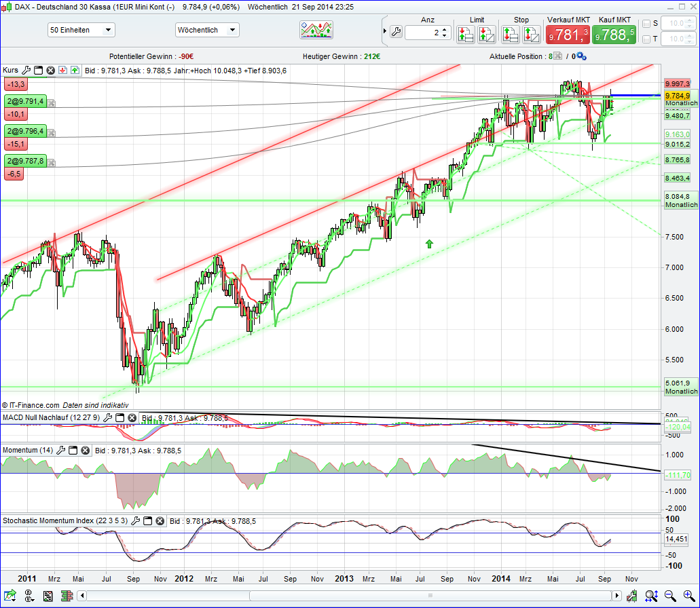This screenshot has height=608, width=700.
Task: Open the Stochastic Momentum Index settings wrench
Action: click(134, 520)
